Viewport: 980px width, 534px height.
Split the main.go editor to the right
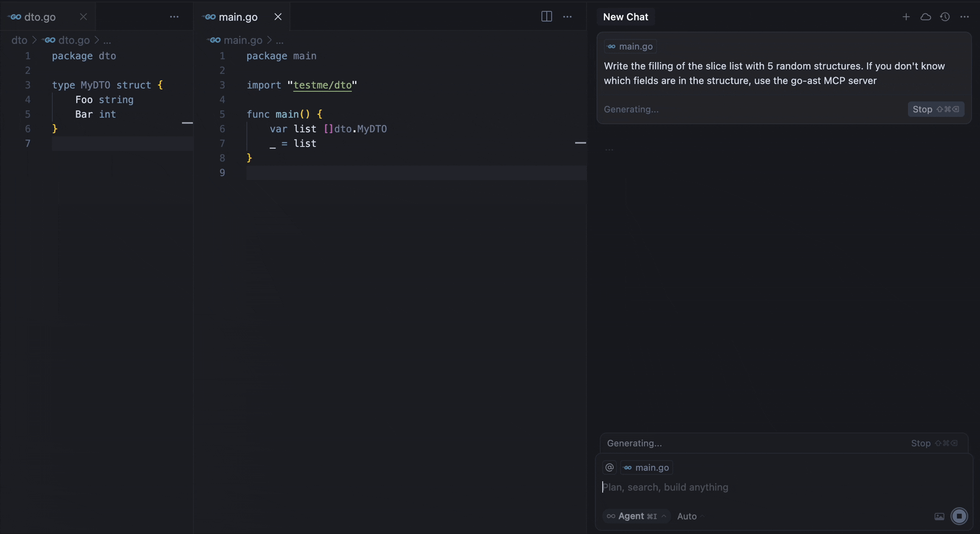click(546, 17)
